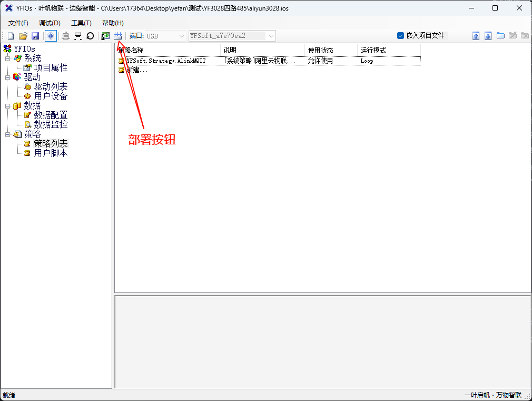The width and height of the screenshot is (532, 401).
Task: Select 数据监控 in the tree
Action: 51,125
